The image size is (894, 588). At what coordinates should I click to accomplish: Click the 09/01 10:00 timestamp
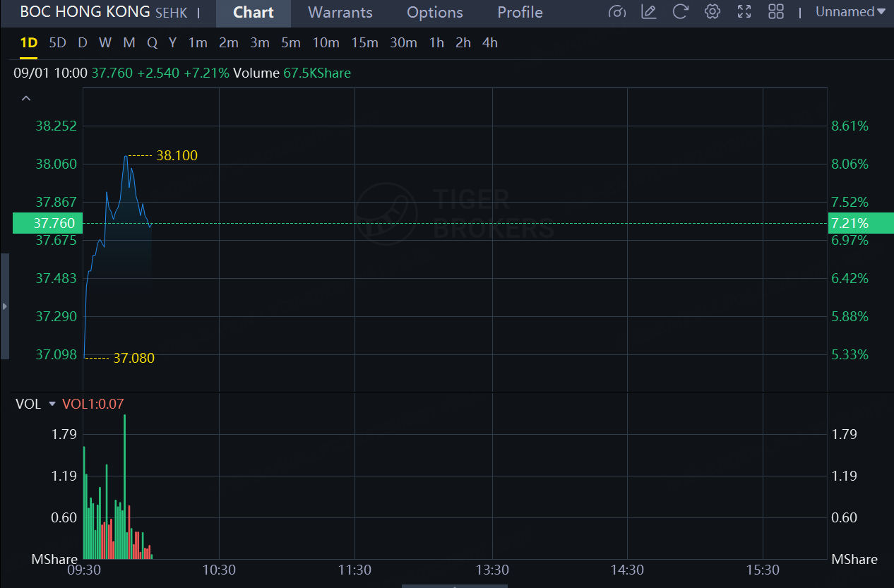pos(49,73)
